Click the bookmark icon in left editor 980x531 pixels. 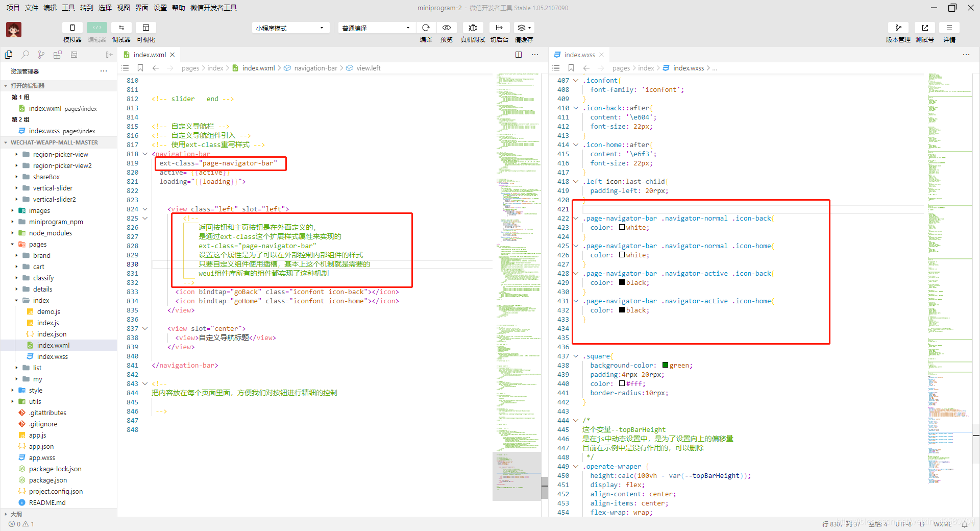tap(140, 68)
